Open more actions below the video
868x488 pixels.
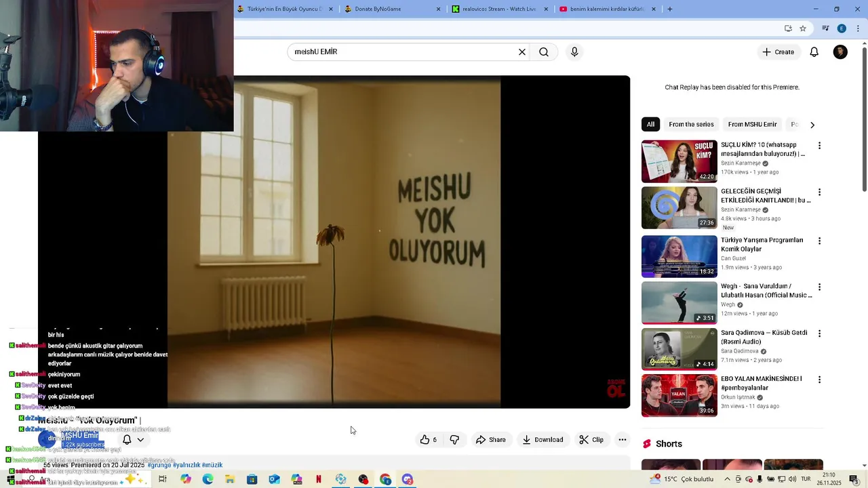(622, 440)
